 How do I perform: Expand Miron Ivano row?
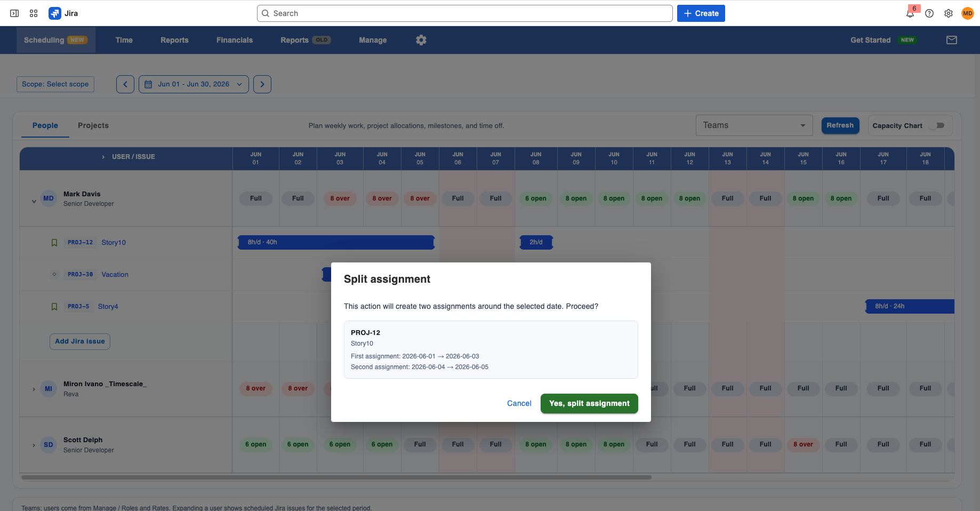[34, 389]
